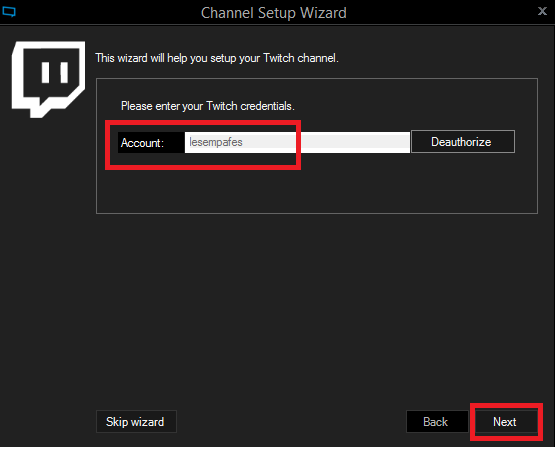This screenshot has height=451, width=556.
Task: Click the X icon in the top-right corner
Action: [542, 11]
